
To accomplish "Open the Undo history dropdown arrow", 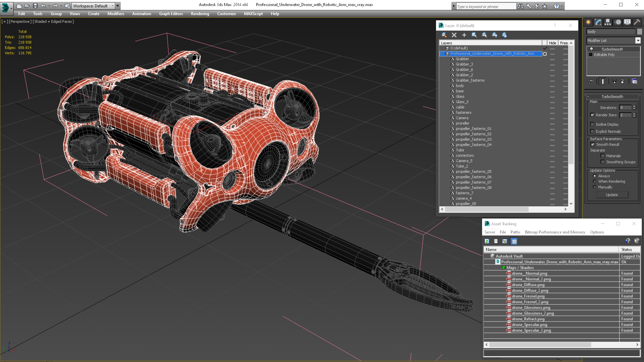I will pos(49,6).
